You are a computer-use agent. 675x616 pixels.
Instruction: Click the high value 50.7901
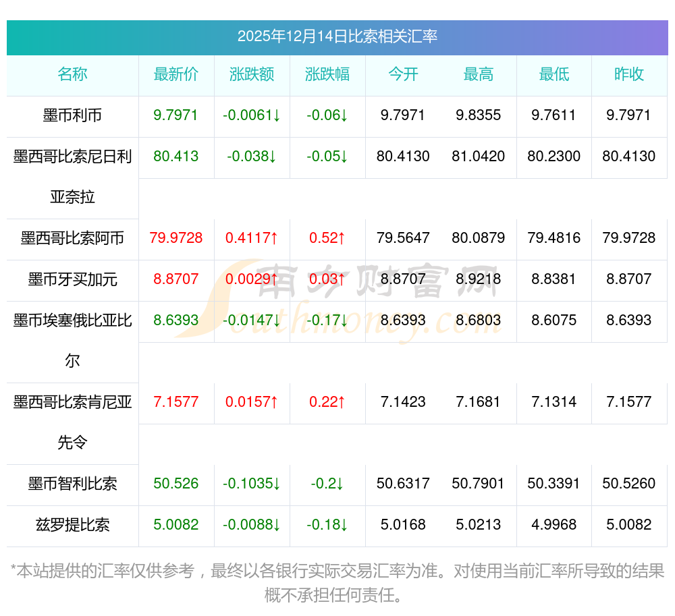pos(479,484)
